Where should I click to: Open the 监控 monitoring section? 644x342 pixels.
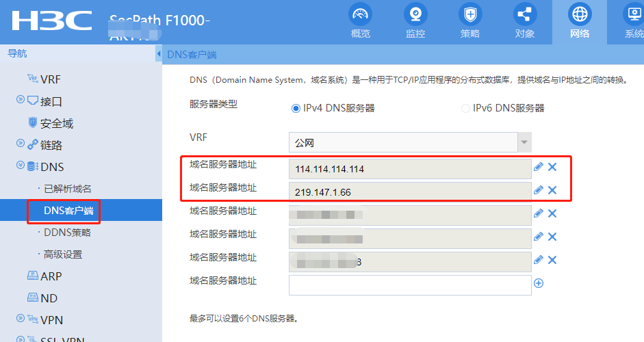(415, 22)
